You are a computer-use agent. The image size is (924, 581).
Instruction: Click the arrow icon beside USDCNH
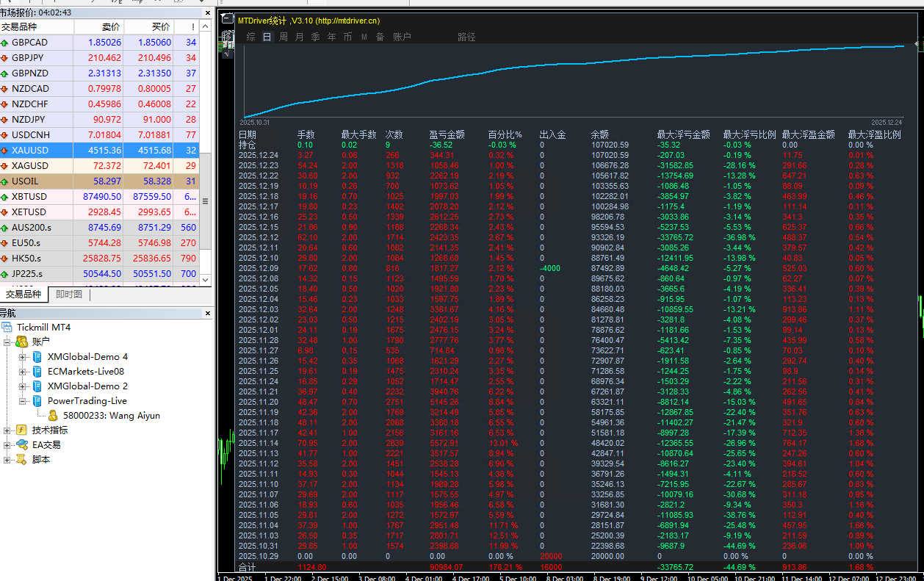[5, 135]
